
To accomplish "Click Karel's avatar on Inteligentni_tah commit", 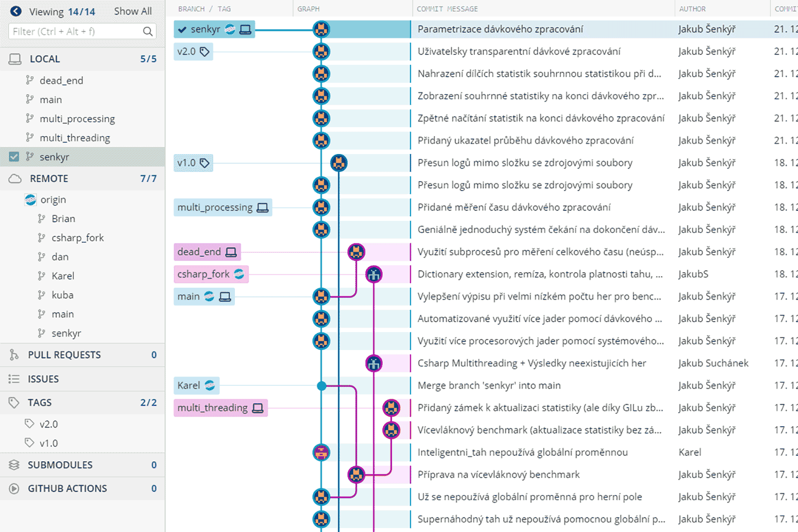I will tap(321, 453).
